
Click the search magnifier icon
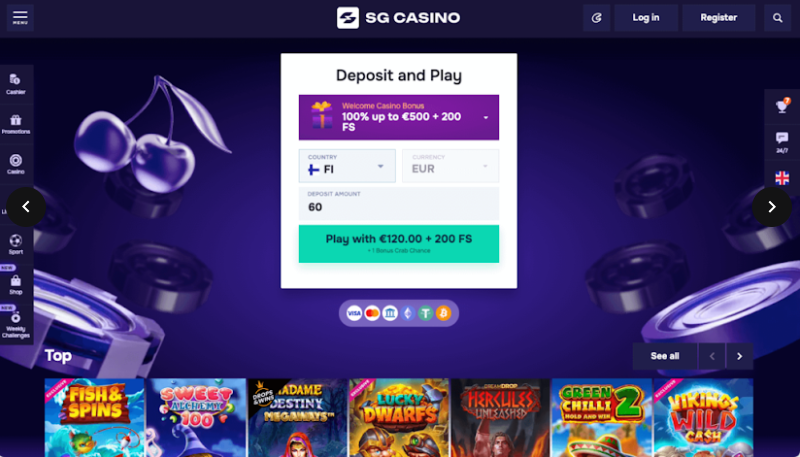tap(778, 18)
